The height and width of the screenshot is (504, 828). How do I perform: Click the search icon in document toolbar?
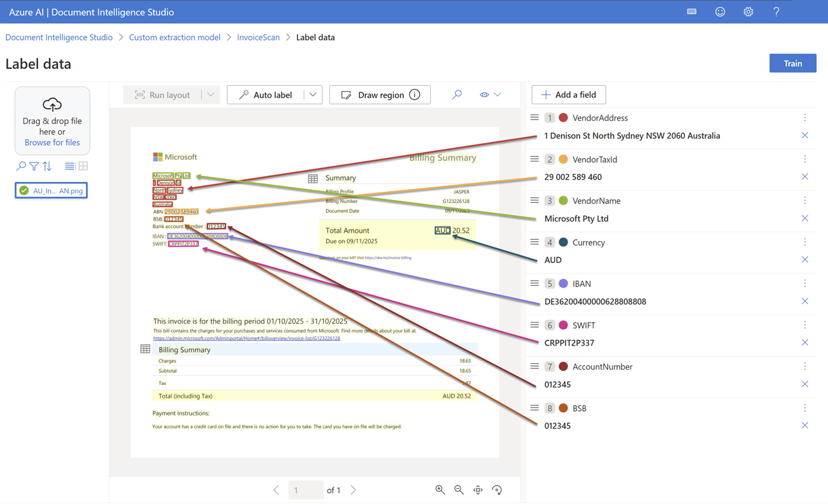point(457,95)
